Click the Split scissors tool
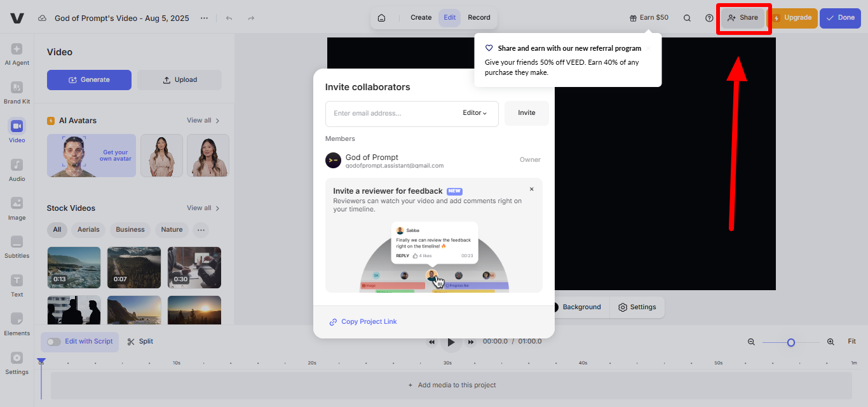This screenshot has height=407, width=868. 140,342
